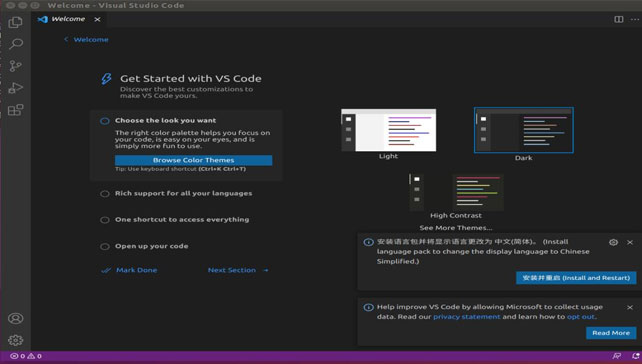Viewport: 642px width, 364px height.
Task: Open the Search view icon
Action: coord(16,44)
